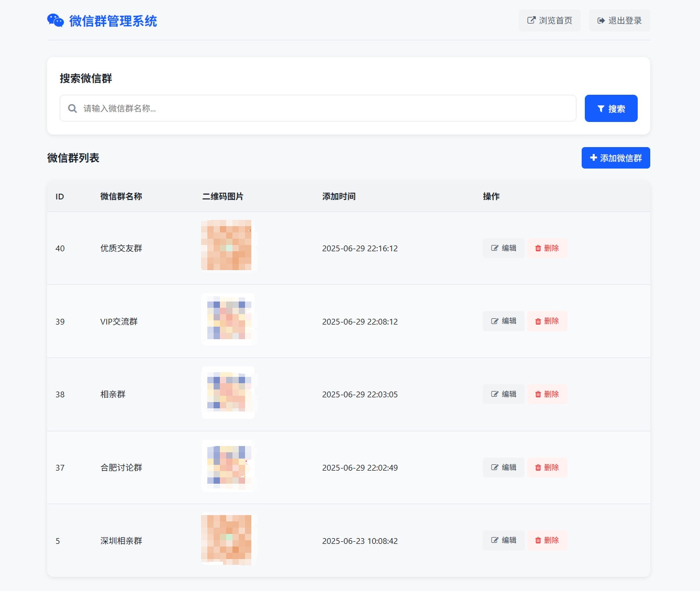Edit the 优质交友群 row

(x=503, y=248)
